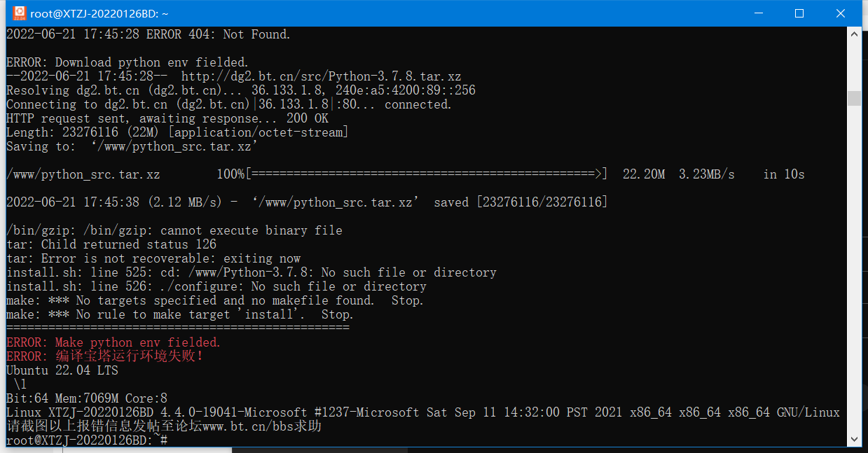Open the Ubuntu icon window menu

[x=19, y=13]
